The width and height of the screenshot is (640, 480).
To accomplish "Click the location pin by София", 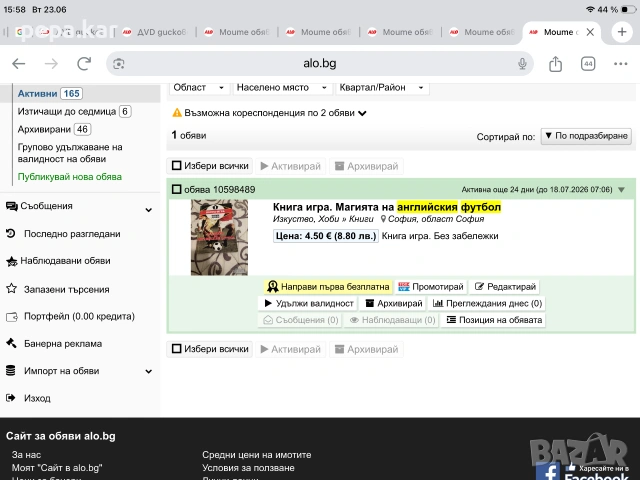I will 383,219.
